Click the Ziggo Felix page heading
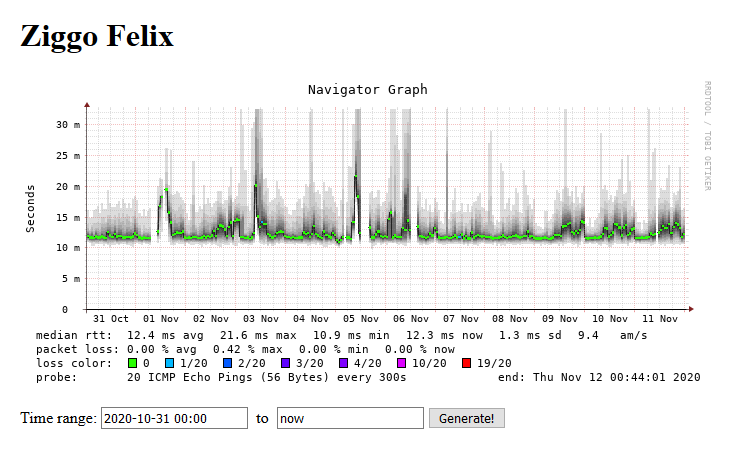753x452 pixels. [x=97, y=36]
